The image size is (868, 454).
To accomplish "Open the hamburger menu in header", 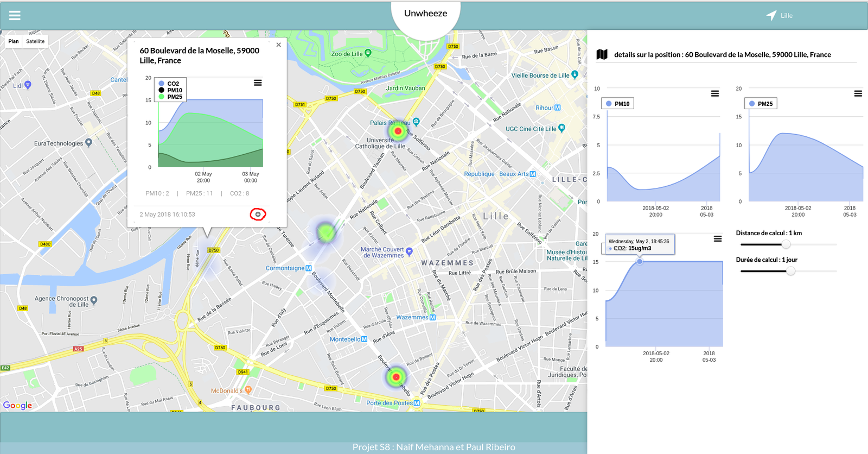I will tap(15, 16).
